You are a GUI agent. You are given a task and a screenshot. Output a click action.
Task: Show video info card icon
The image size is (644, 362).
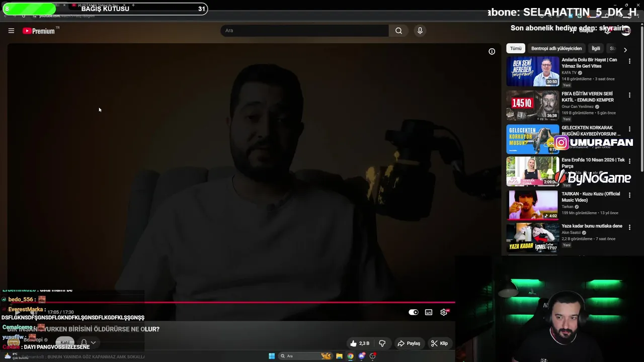pyautogui.click(x=492, y=51)
